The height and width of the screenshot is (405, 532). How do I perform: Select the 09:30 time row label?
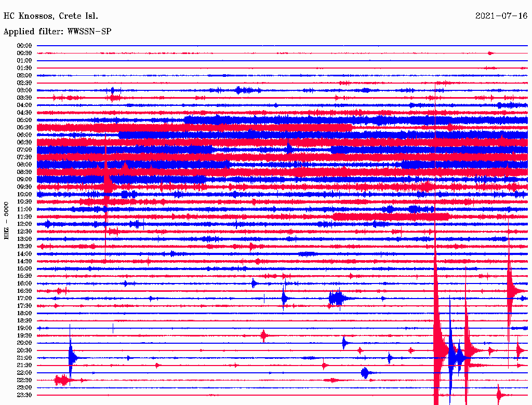tap(24, 187)
